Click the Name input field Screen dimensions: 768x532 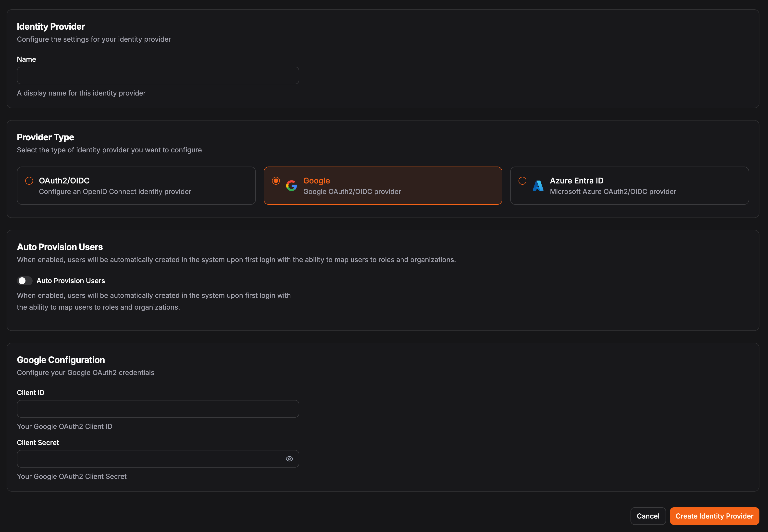point(158,75)
